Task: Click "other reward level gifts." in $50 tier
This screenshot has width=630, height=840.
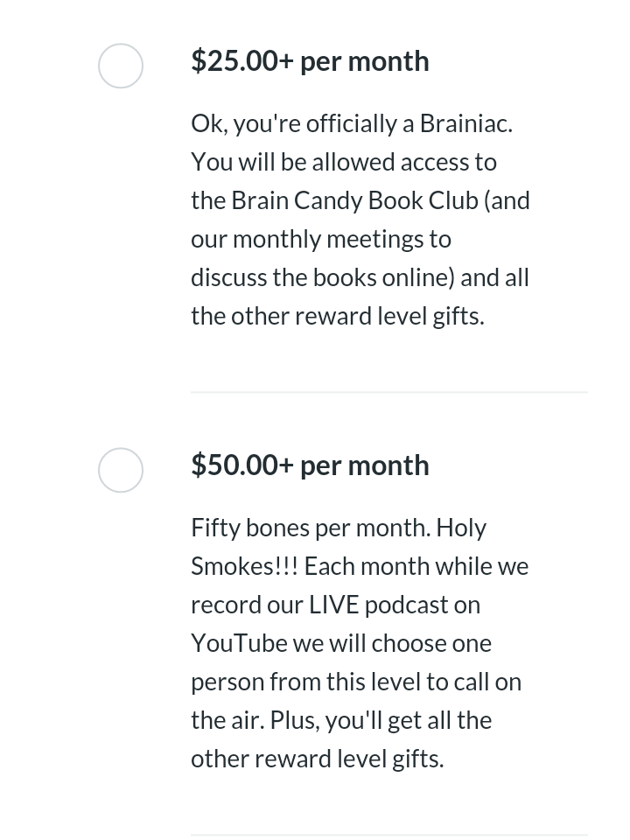Action: 318,759
